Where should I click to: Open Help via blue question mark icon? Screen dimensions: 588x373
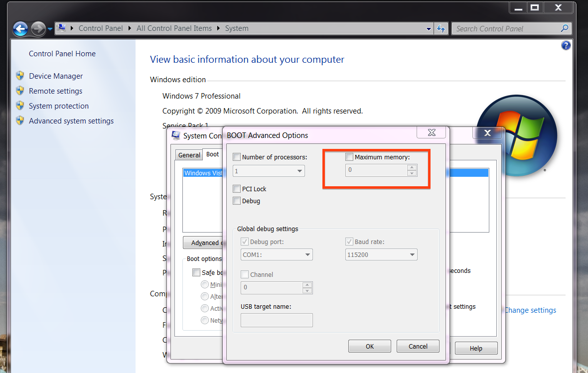(x=566, y=45)
